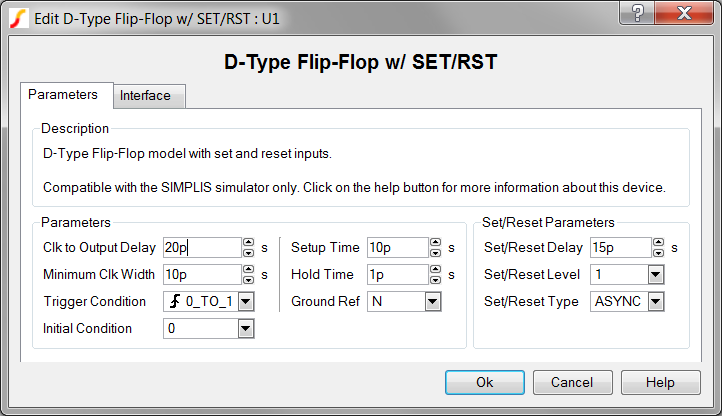Expand the Initial Condition dropdown
The width and height of the screenshot is (722, 416).
246,329
